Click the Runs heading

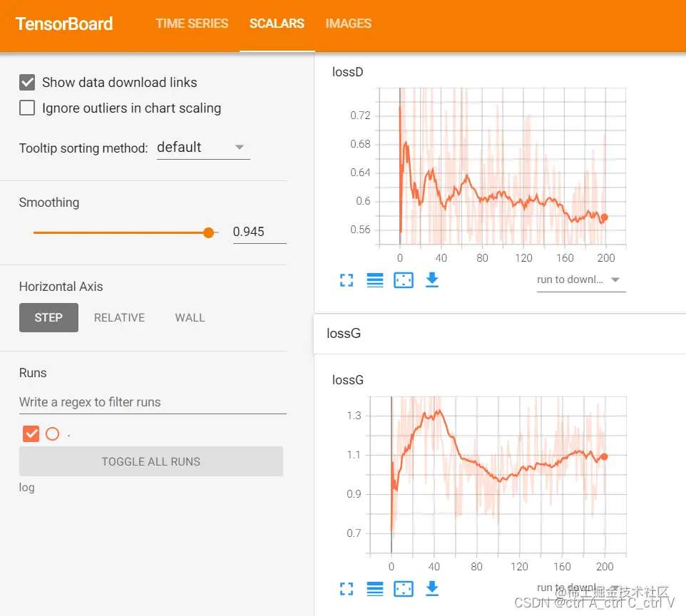tap(33, 373)
